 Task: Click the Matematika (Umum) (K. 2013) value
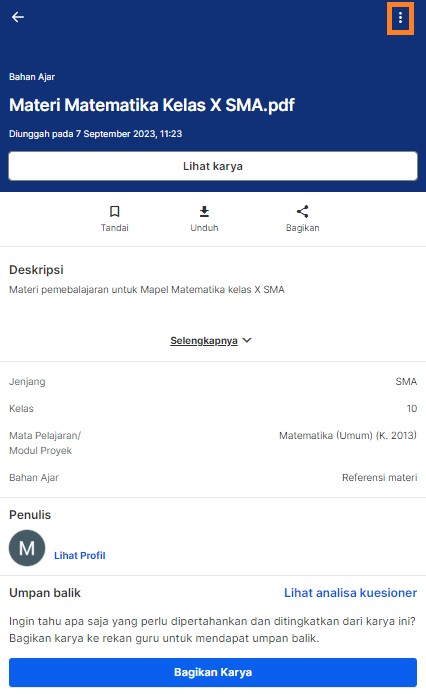[x=348, y=435]
